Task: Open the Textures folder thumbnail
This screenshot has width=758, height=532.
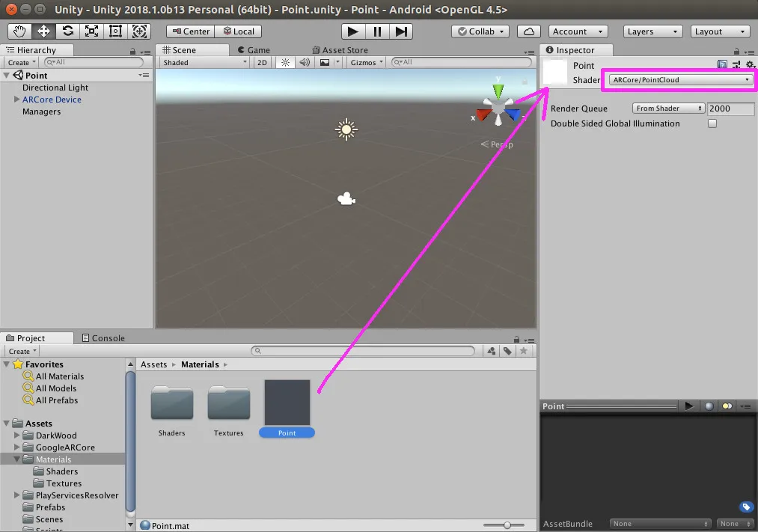Action: (229, 402)
